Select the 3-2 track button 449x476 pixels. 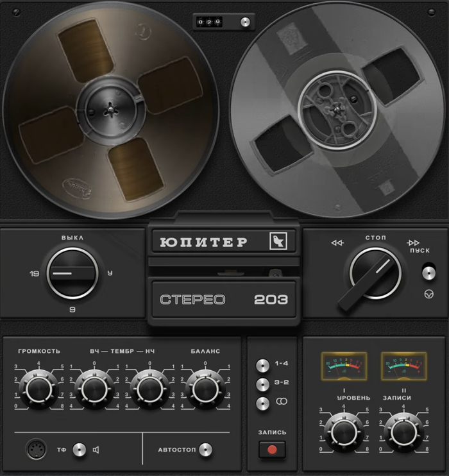[x=262, y=384]
